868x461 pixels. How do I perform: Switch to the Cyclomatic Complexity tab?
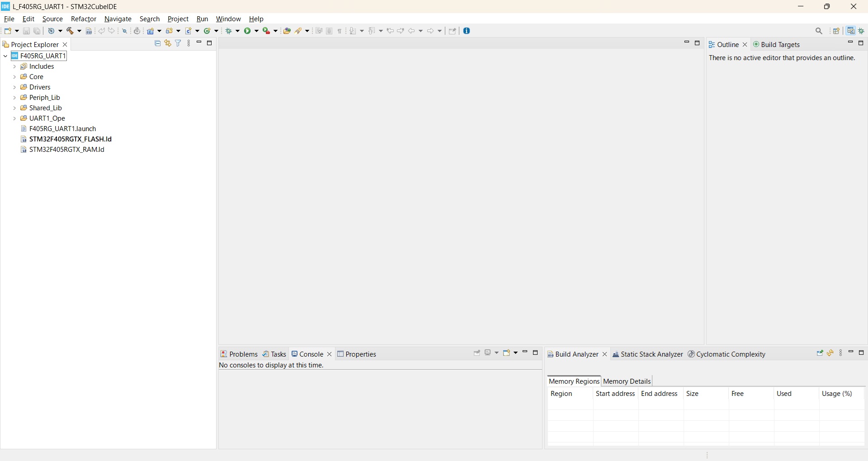tap(727, 354)
